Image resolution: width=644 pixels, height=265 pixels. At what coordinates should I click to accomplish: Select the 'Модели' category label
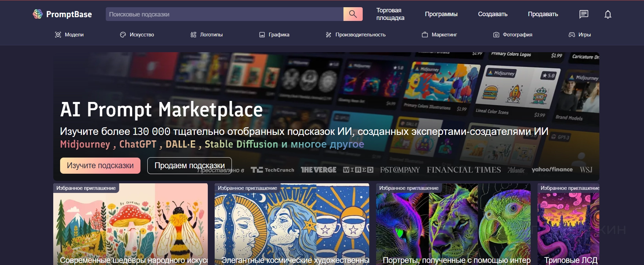pyautogui.click(x=74, y=35)
